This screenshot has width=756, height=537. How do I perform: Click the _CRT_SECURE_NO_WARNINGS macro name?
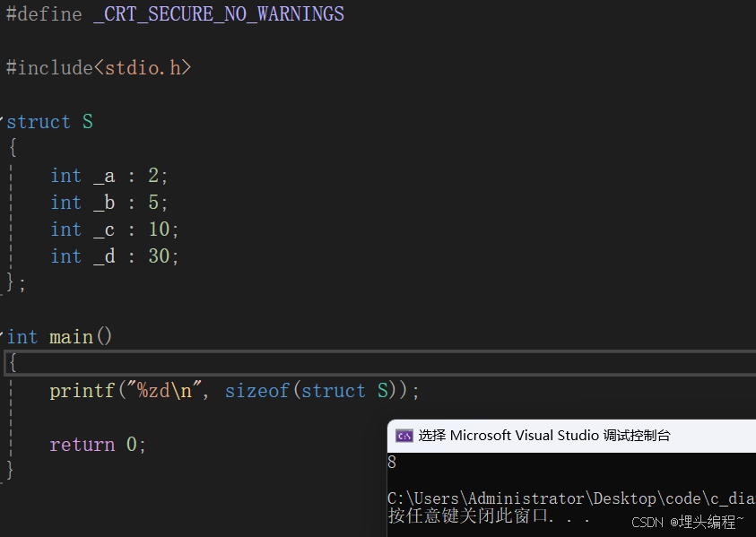[x=219, y=14]
